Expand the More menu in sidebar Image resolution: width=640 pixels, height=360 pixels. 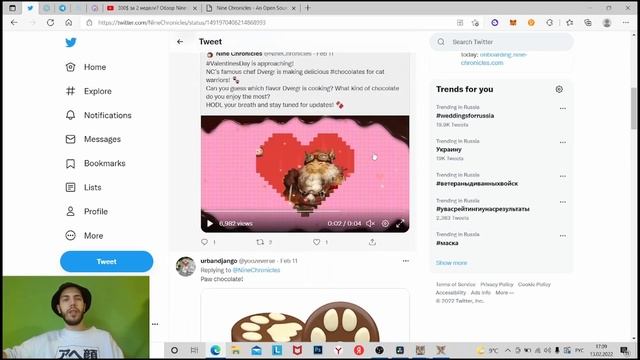(84, 236)
